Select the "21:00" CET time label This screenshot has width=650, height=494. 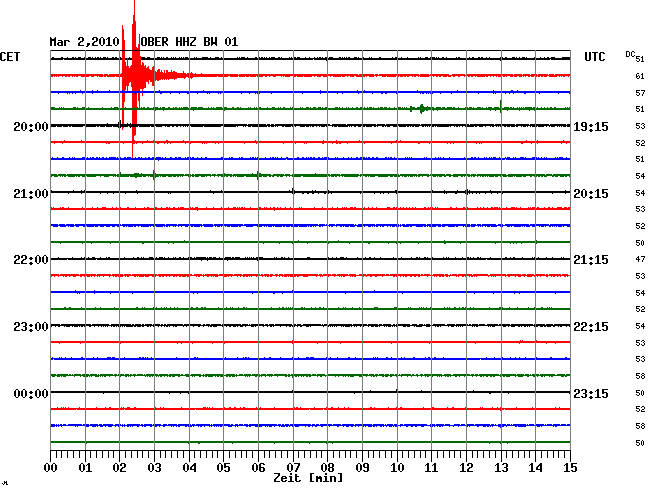(31, 194)
